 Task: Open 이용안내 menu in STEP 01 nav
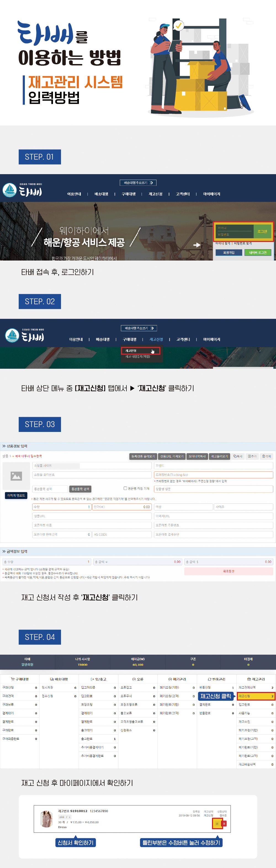(x=74, y=194)
